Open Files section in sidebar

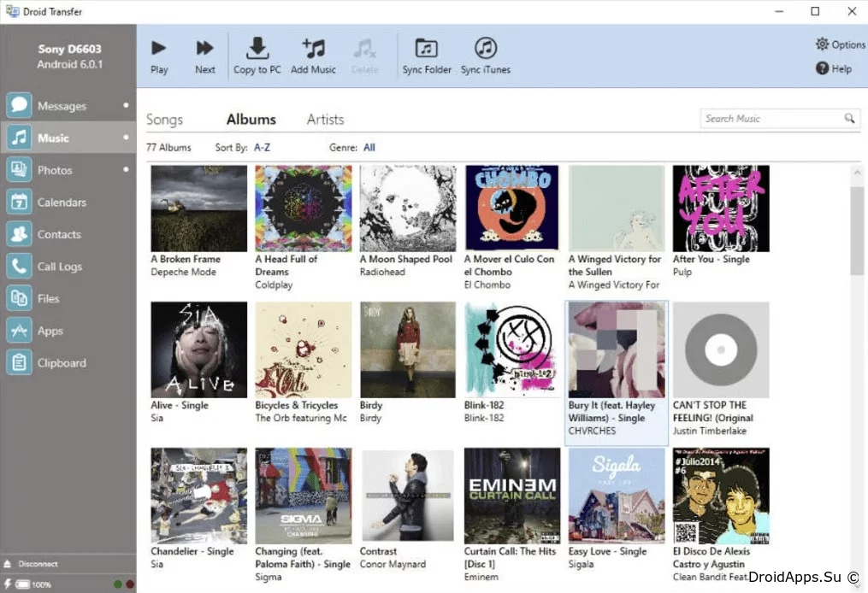[68, 298]
